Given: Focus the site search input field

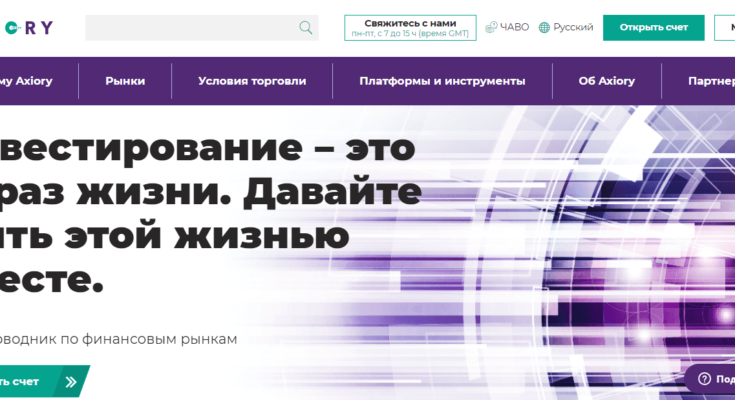Looking at the screenshot, I should (x=202, y=28).
